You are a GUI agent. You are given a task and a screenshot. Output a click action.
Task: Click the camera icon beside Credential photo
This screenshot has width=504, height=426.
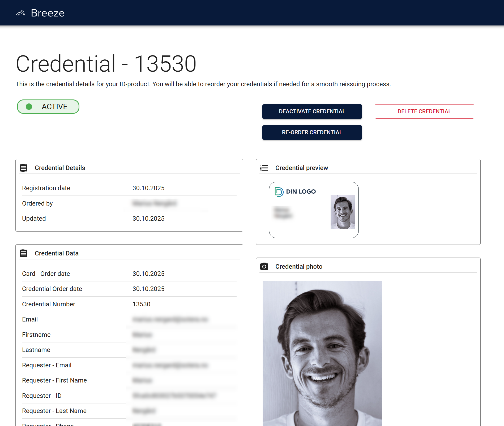[264, 266]
